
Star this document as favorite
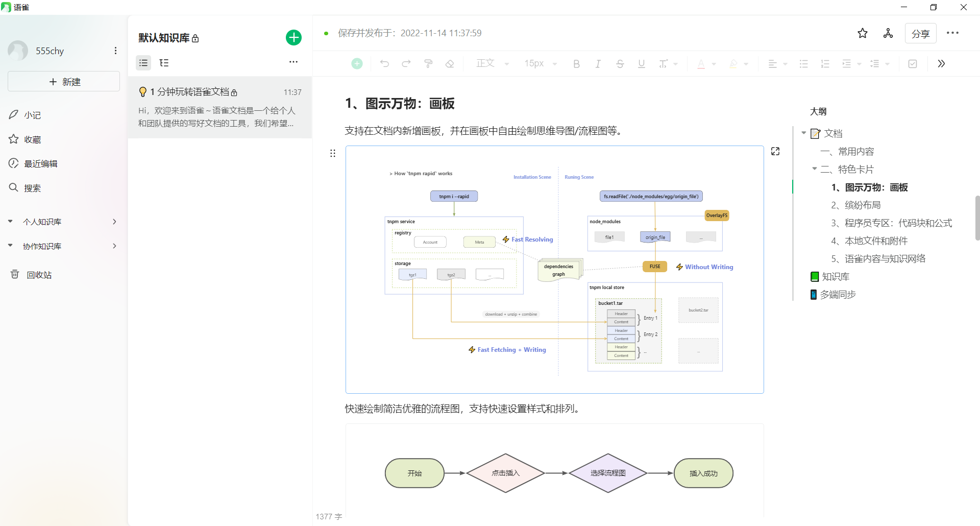point(863,33)
